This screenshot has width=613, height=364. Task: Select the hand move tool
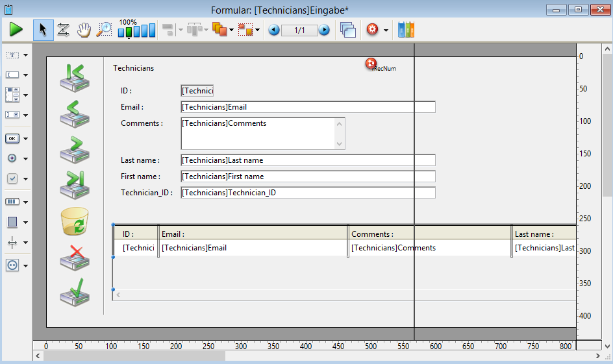tap(84, 29)
